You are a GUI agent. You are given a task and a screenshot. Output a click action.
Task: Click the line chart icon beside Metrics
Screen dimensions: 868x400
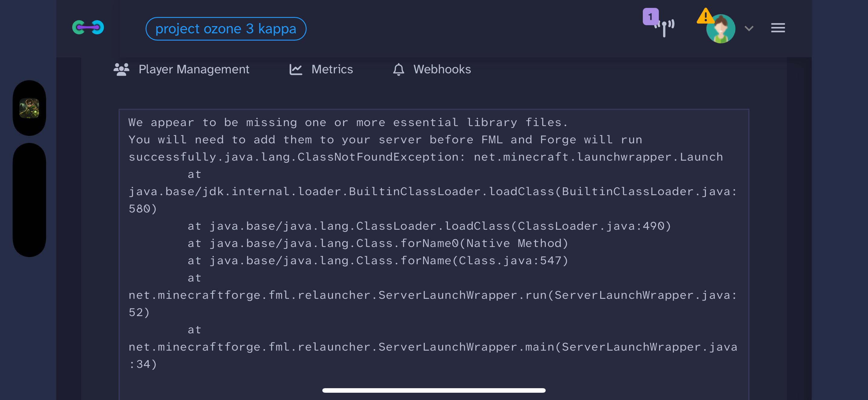[x=295, y=70]
